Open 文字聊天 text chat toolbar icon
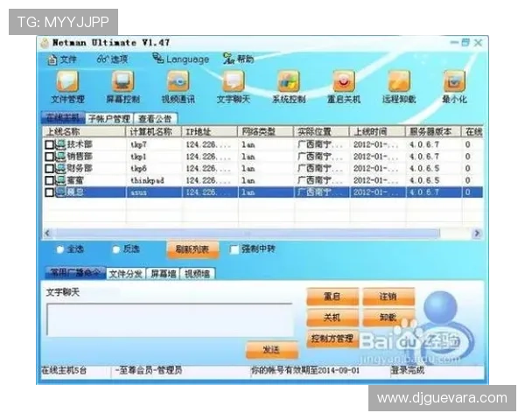Image resolution: width=525 pixels, height=420 pixels. (234, 81)
